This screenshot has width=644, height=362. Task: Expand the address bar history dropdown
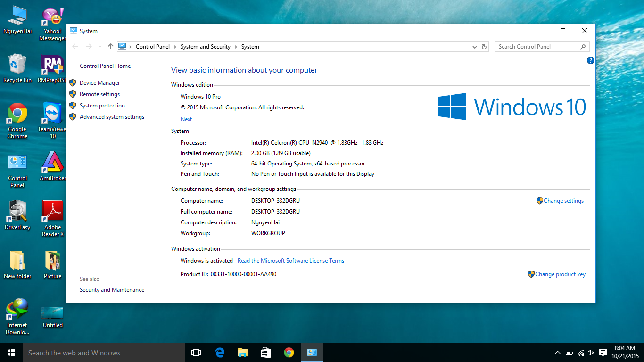coord(474,47)
